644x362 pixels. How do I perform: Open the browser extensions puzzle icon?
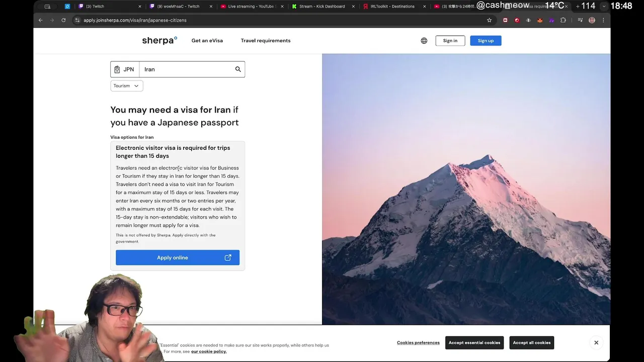[563, 20]
